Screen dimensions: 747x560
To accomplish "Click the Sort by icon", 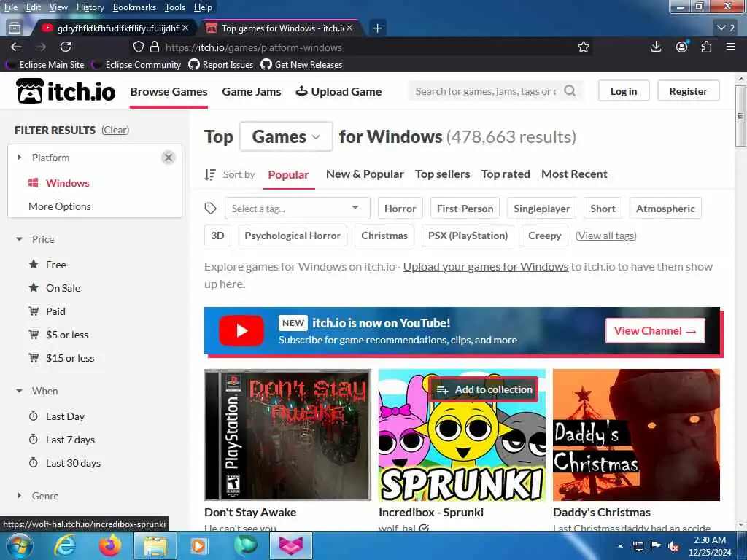I will (210, 175).
